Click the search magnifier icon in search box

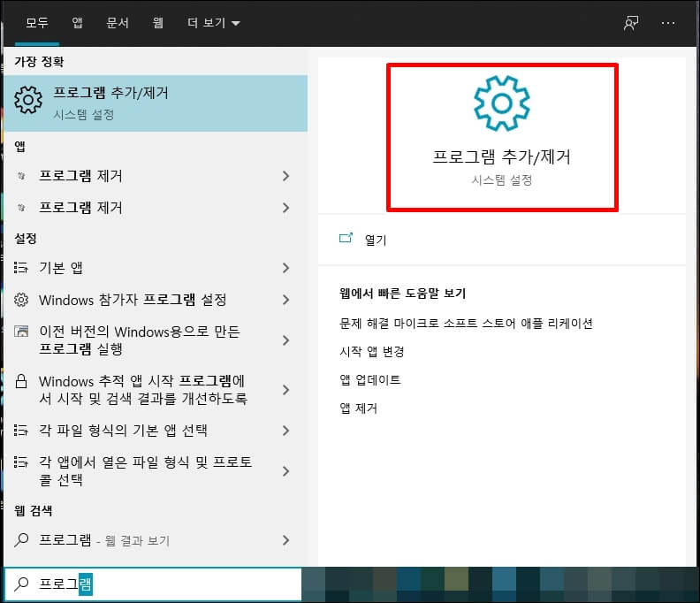tap(21, 584)
